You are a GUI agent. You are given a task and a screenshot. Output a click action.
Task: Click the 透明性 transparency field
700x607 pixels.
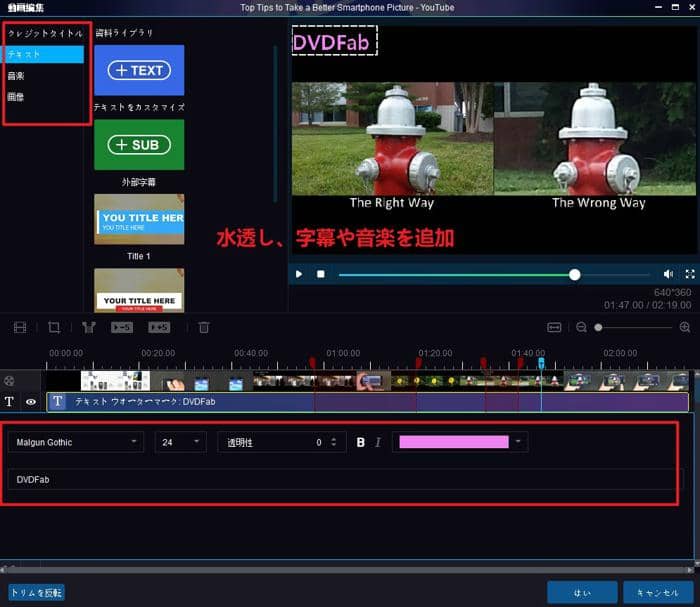click(282, 442)
